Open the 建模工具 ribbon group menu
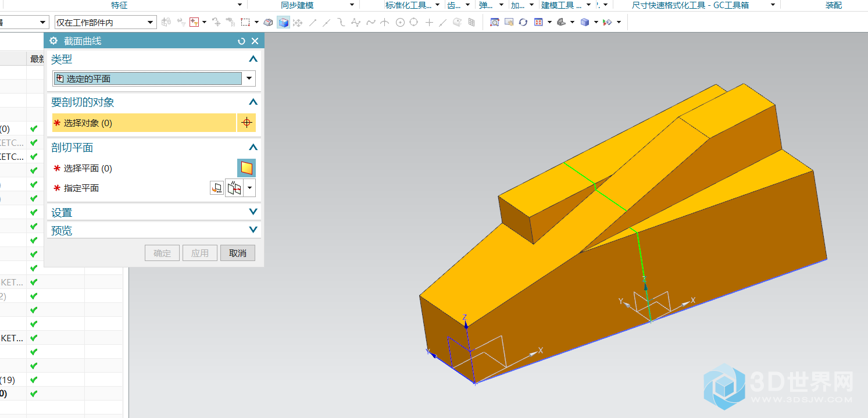This screenshot has height=418, width=868. (x=588, y=5)
